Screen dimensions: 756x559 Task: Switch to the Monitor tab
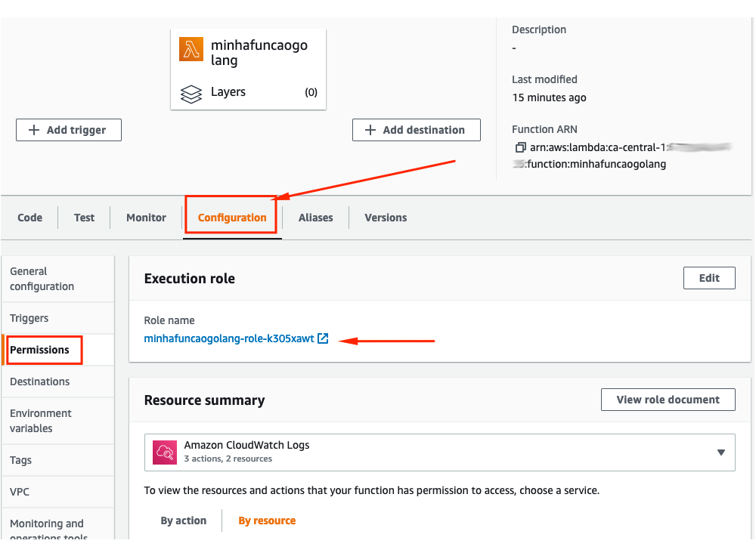145,218
